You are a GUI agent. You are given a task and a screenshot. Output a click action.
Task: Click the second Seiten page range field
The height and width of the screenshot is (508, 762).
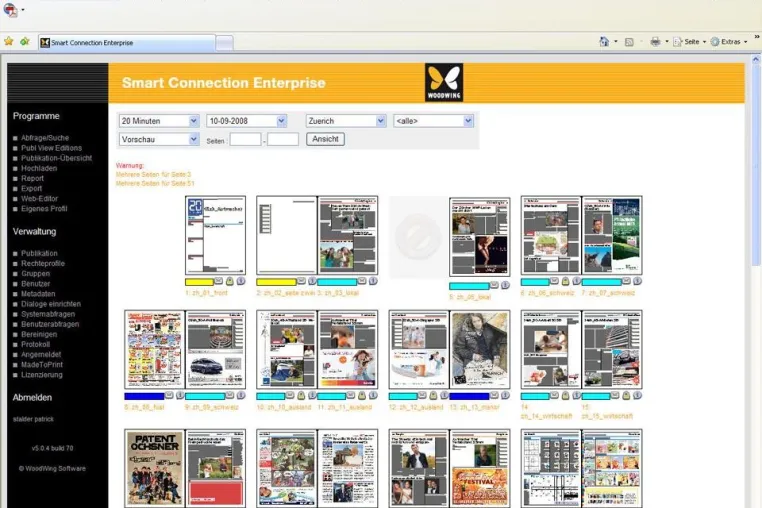tap(283, 140)
